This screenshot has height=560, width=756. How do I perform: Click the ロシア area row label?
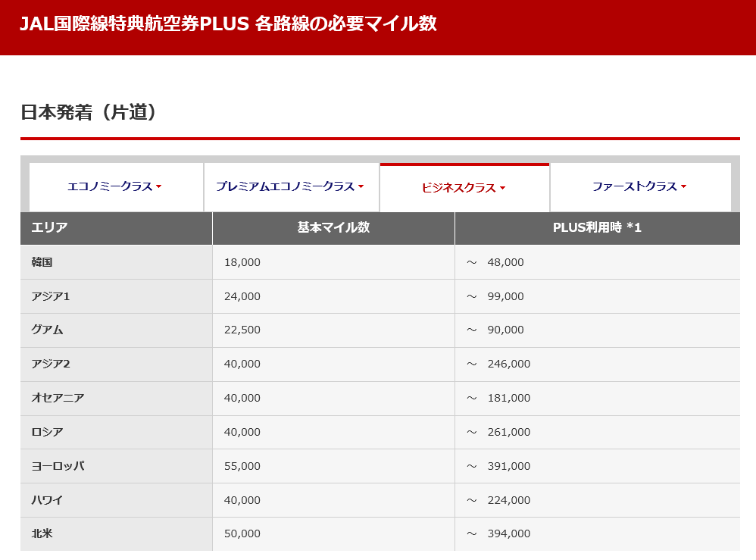point(47,432)
